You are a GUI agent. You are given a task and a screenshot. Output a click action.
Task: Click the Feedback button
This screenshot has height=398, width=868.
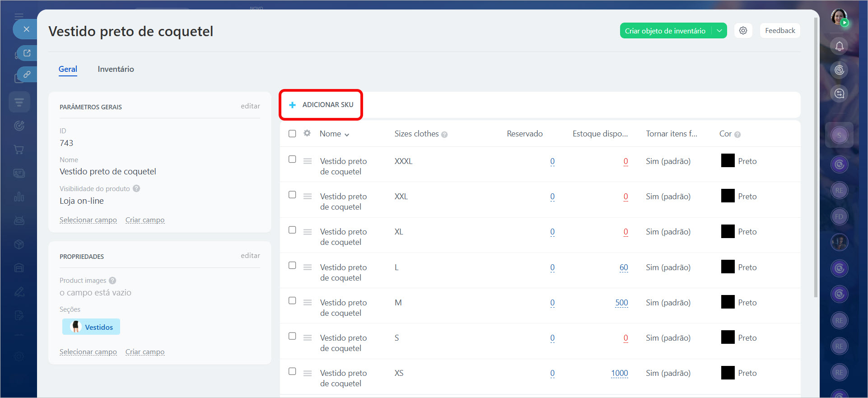coord(780,31)
